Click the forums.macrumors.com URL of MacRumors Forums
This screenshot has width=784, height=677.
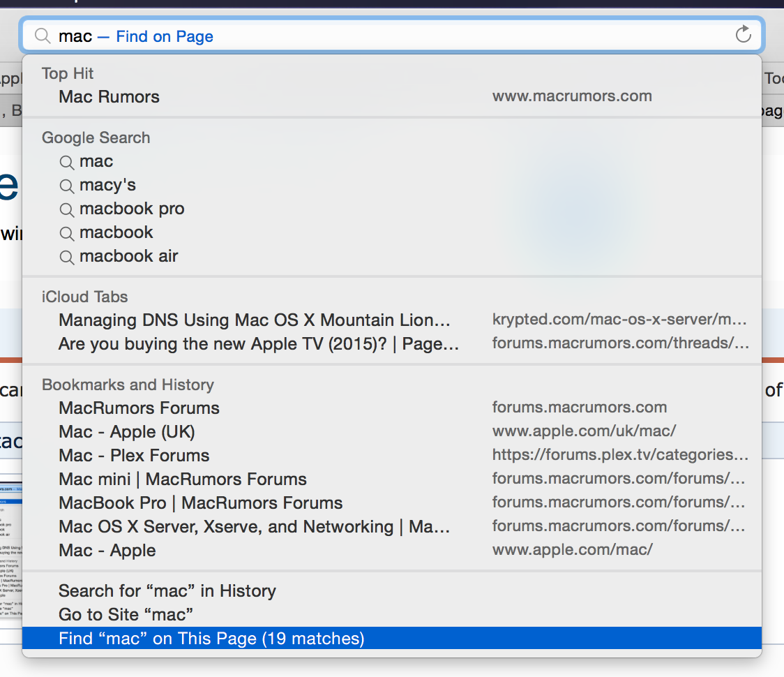point(580,408)
